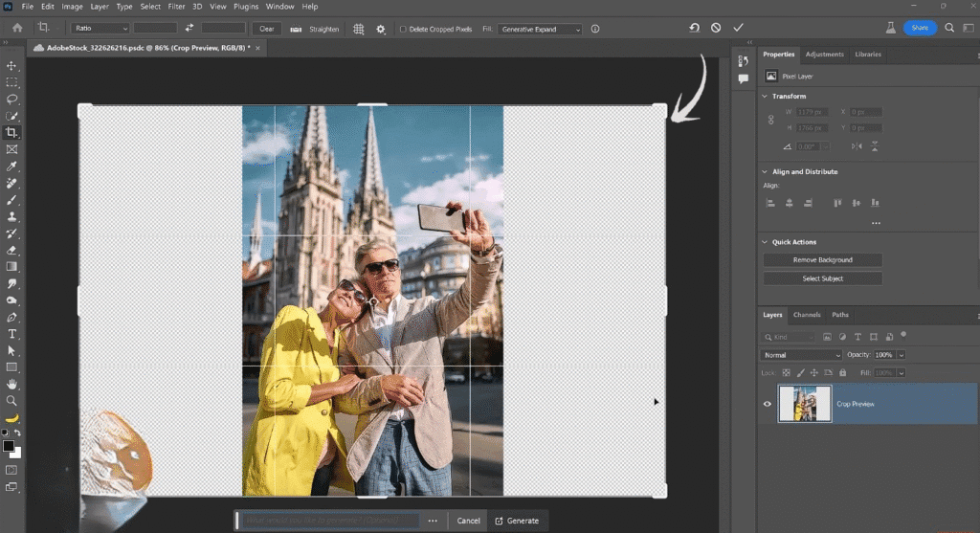Open crop overlay grid options
980x533 pixels.
coord(359,29)
